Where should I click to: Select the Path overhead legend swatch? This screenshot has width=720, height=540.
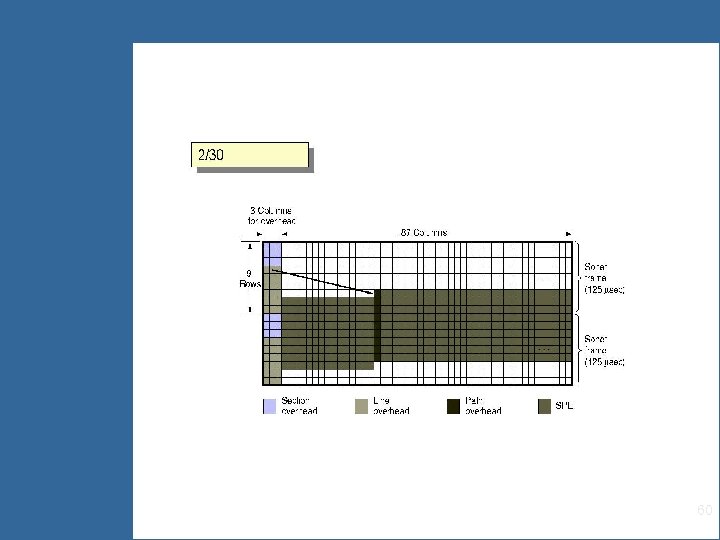click(x=453, y=406)
